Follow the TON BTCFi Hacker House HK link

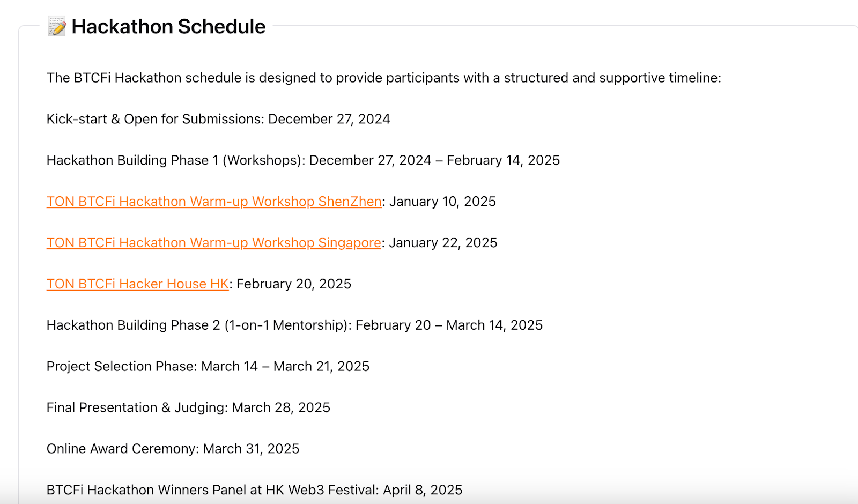point(138,284)
